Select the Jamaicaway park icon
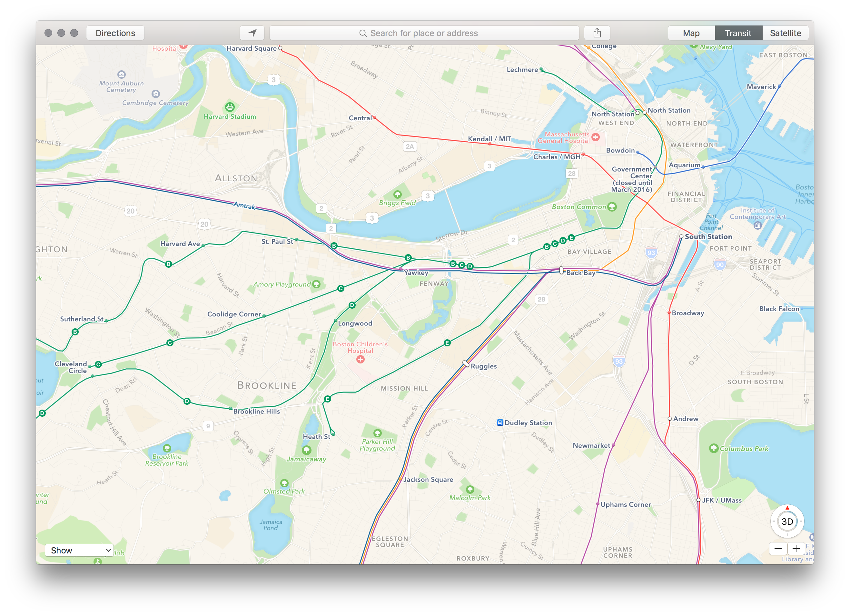This screenshot has width=850, height=616. (307, 450)
